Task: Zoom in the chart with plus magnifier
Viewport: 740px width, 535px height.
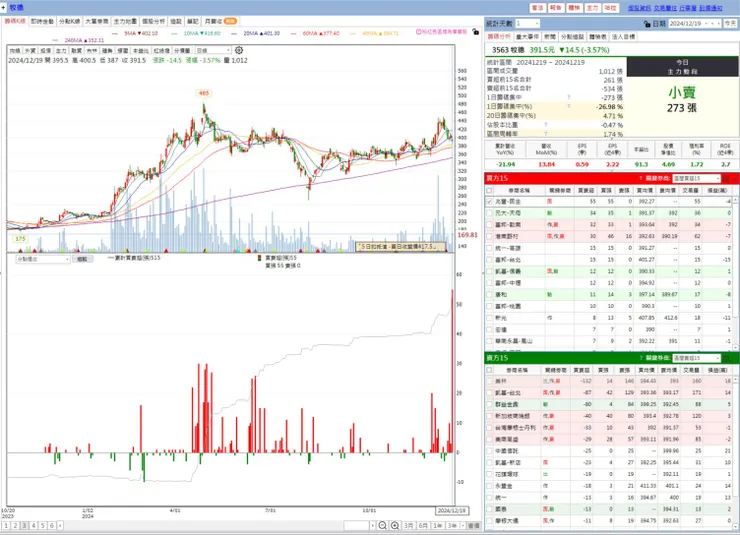Action: pyautogui.click(x=395, y=525)
